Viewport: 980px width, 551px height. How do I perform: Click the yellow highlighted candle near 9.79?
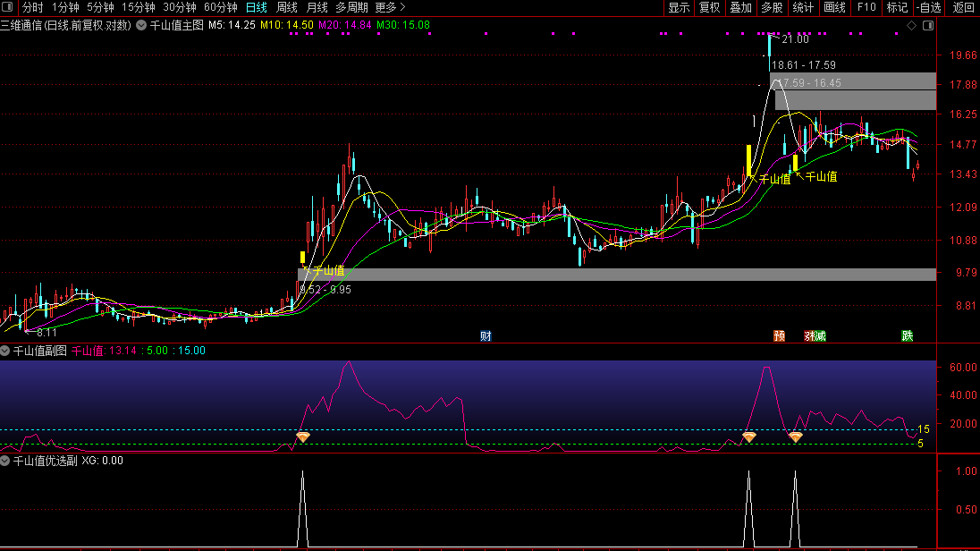click(303, 257)
